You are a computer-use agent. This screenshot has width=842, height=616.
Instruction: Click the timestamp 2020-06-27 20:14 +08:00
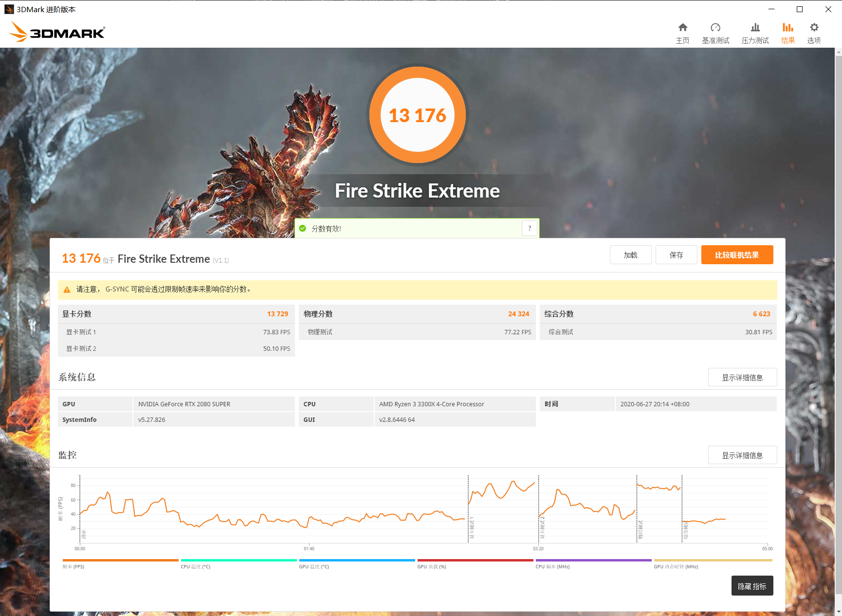coord(655,404)
